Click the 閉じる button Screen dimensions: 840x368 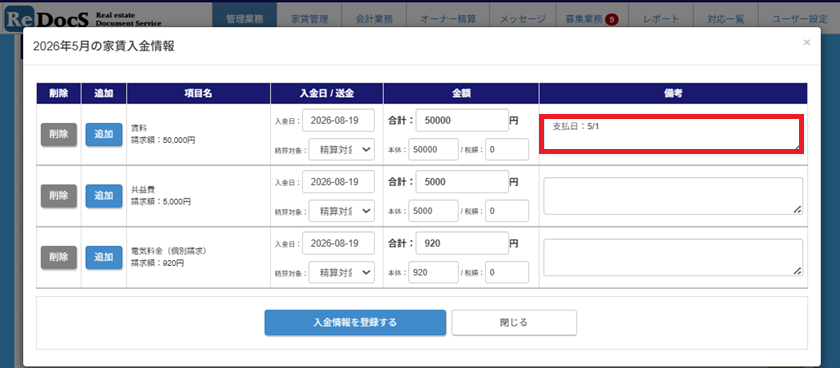click(x=514, y=322)
